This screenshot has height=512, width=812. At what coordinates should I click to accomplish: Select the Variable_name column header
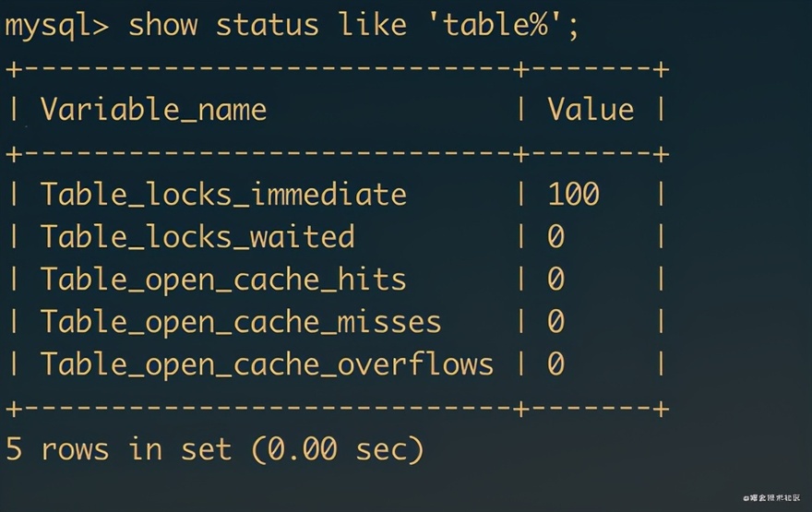pyautogui.click(x=153, y=110)
